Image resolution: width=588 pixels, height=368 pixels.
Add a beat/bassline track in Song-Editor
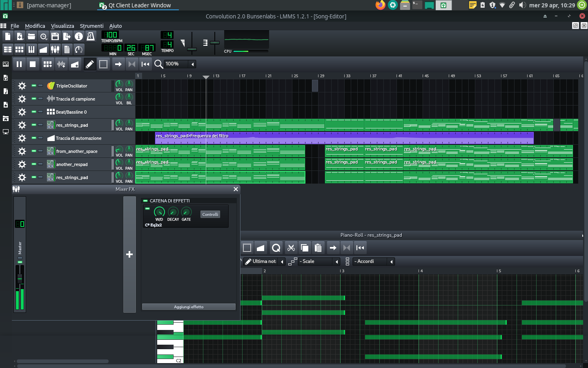pyautogui.click(x=48, y=64)
